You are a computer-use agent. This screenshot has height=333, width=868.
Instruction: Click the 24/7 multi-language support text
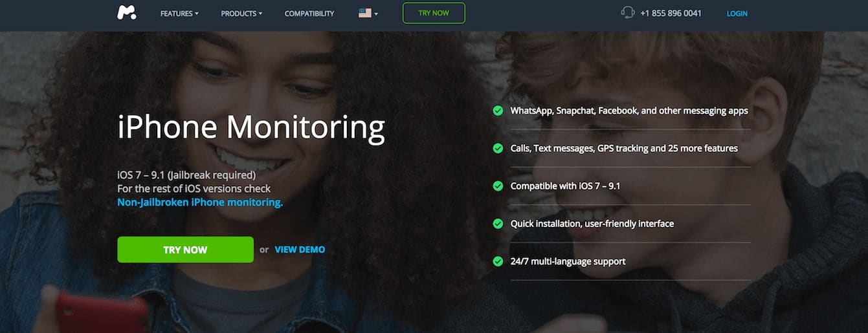(x=568, y=261)
